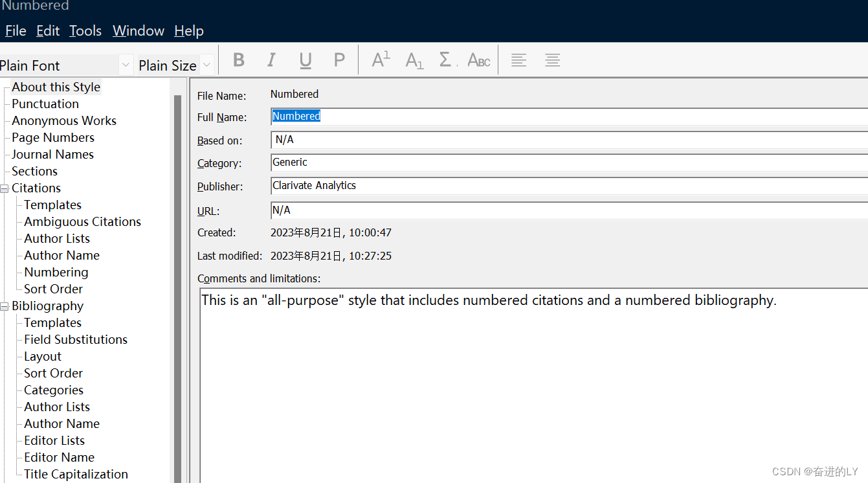Open Editor Name settings
The image size is (868, 483).
click(x=59, y=457)
